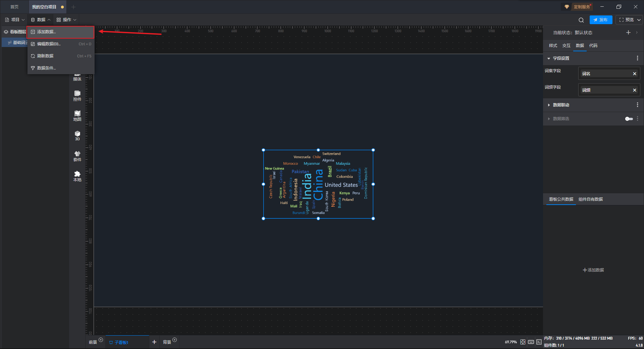Open the 项目 dropdown menu
644x349 pixels.
15,20
